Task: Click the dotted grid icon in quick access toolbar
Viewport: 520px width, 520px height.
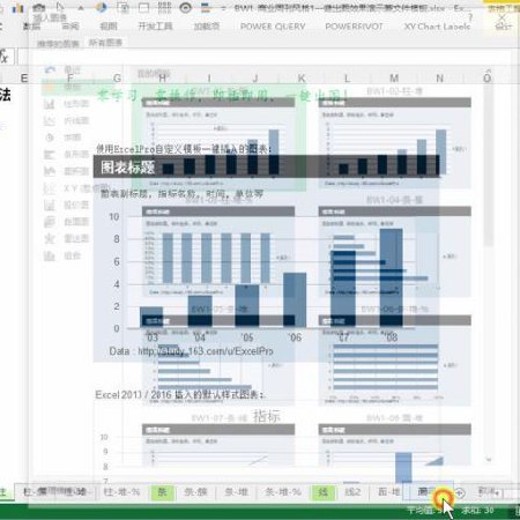Action: tap(164, 7)
